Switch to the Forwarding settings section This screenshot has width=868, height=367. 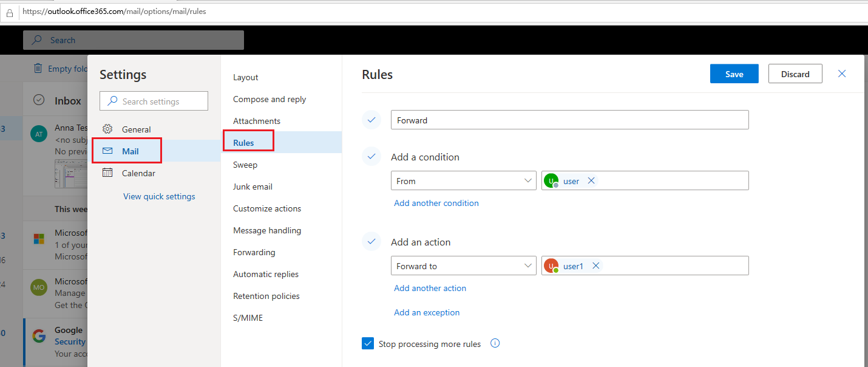[x=254, y=252]
